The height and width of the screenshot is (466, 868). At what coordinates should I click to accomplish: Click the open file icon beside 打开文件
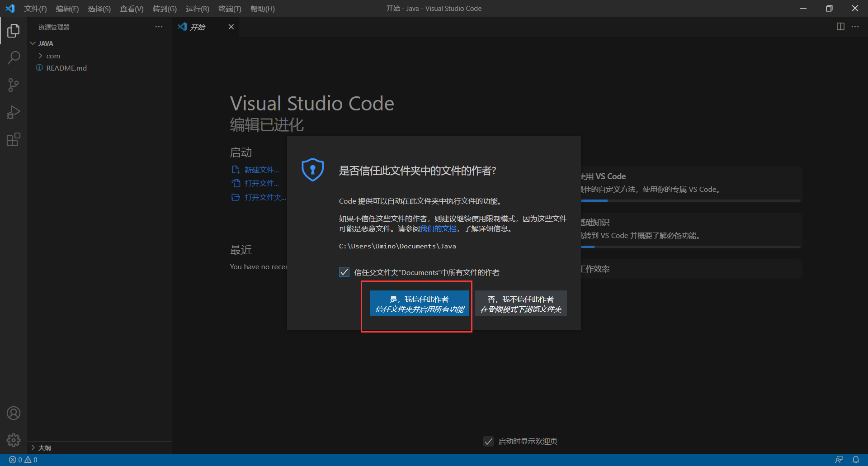[236, 183]
